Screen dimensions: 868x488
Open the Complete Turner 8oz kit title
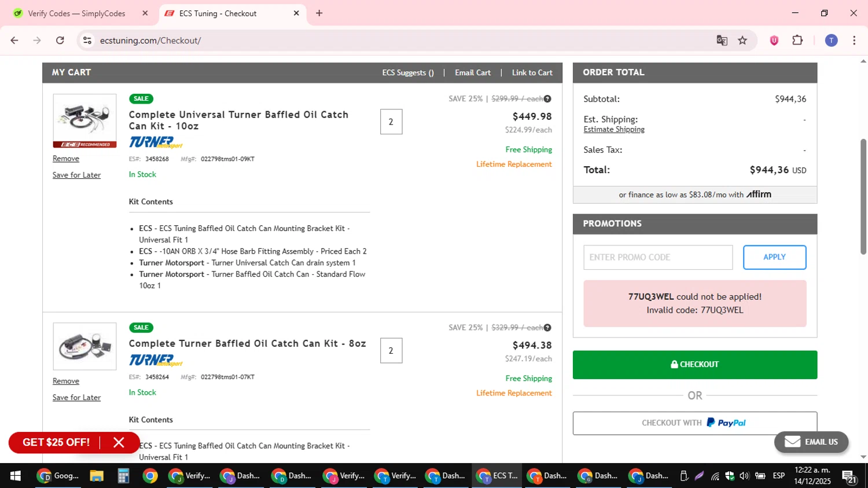(x=247, y=343)
